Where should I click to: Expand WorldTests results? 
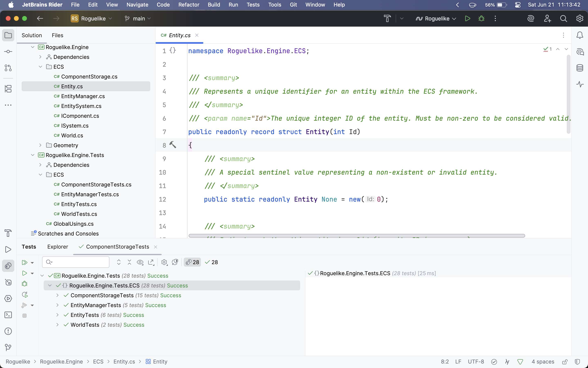(57, 325)
